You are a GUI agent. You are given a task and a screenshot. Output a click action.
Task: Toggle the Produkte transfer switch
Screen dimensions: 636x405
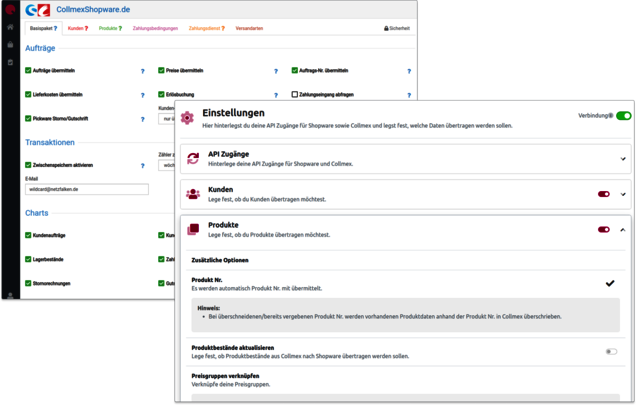pyautogui.click(x=604, y=229)
